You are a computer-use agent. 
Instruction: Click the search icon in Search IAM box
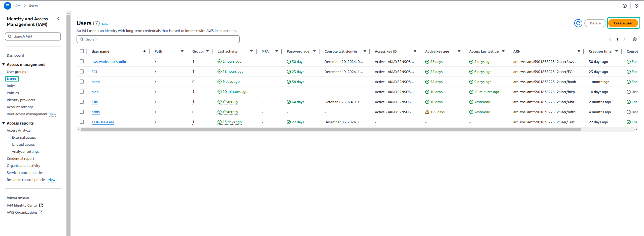[10, 36]
